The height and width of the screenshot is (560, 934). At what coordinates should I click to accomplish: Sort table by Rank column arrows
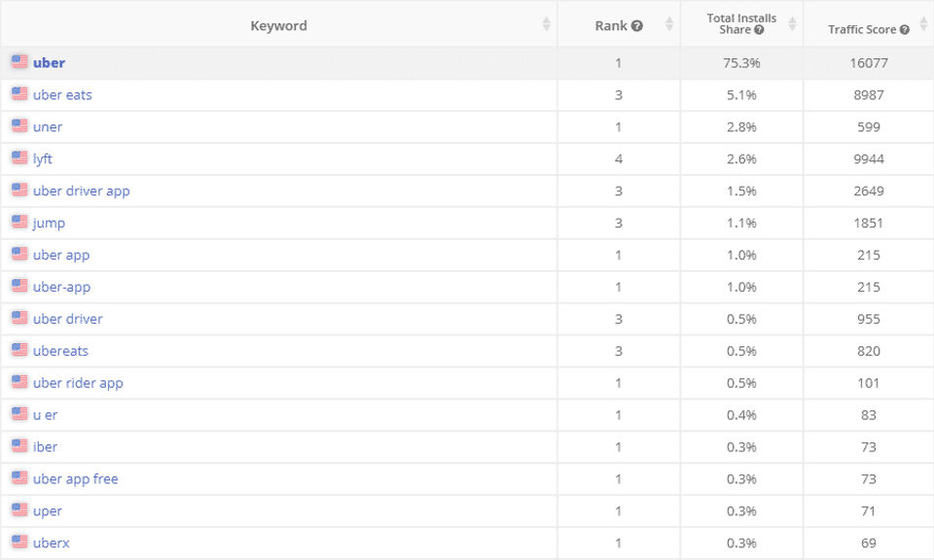coord(668,24)
